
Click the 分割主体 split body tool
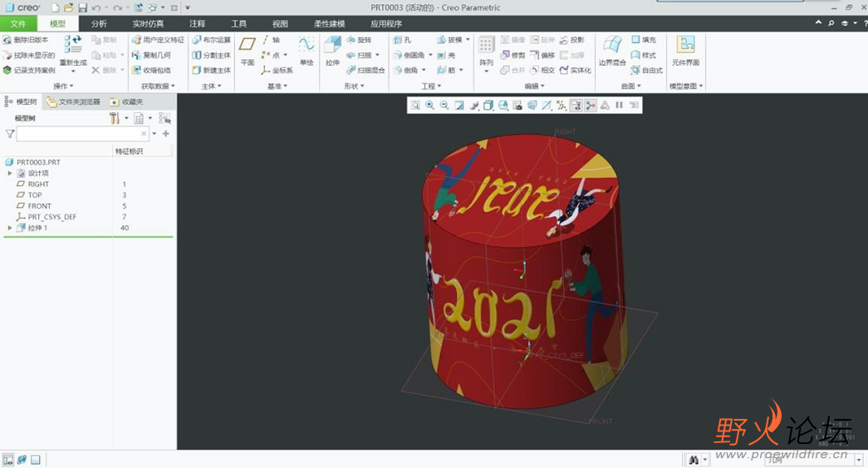(211, 56)
